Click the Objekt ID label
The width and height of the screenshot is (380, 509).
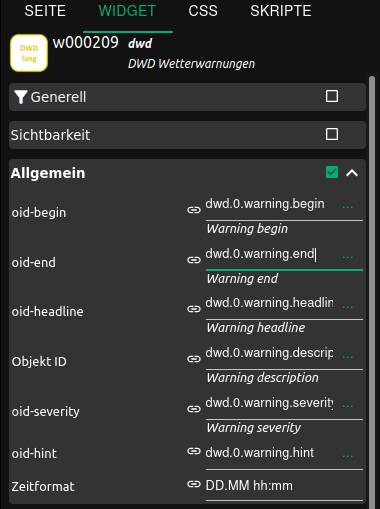(x=39, y=362)
